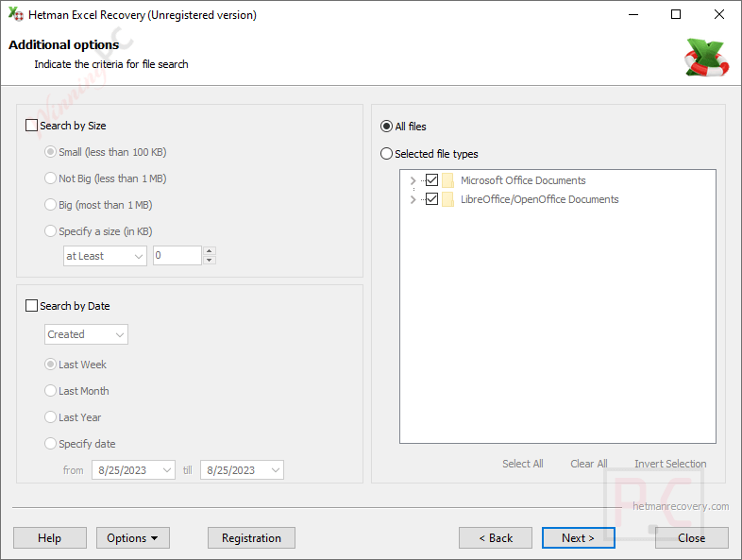Enable the Search by Date checkbox

(x=31, y=306)
